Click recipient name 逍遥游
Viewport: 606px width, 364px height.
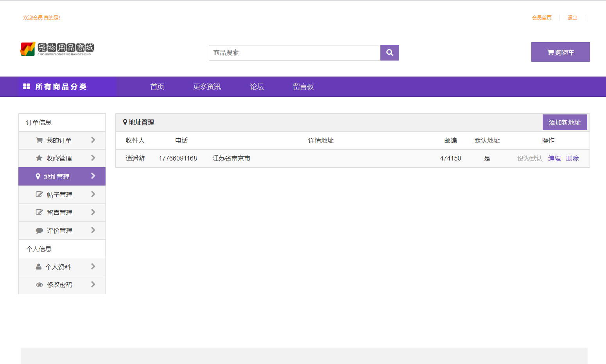135,158
